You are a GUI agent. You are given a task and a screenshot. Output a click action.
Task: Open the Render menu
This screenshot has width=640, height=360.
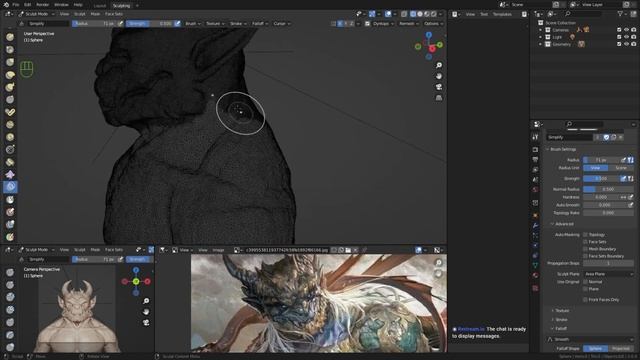[x=42, y=4]
